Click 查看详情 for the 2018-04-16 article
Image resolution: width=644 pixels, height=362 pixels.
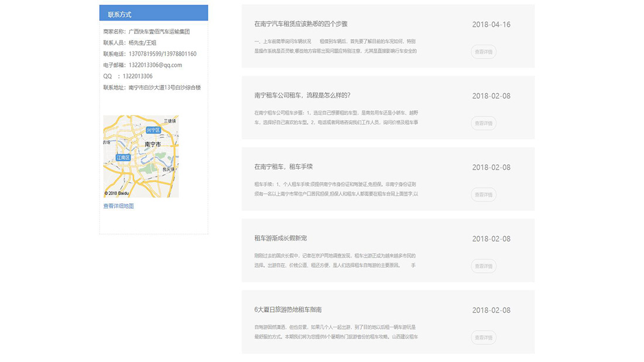pos(484,52)
